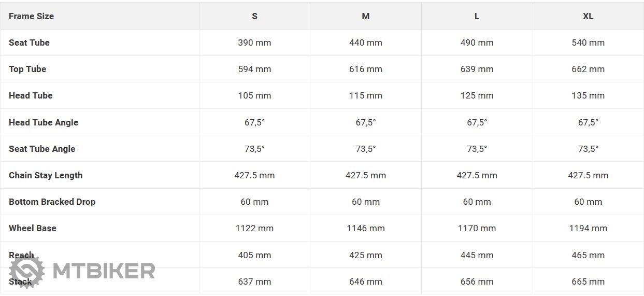The height and width of the screenshot is (296, 644).
Task: Click the L size column header
Action: point(477,16)
